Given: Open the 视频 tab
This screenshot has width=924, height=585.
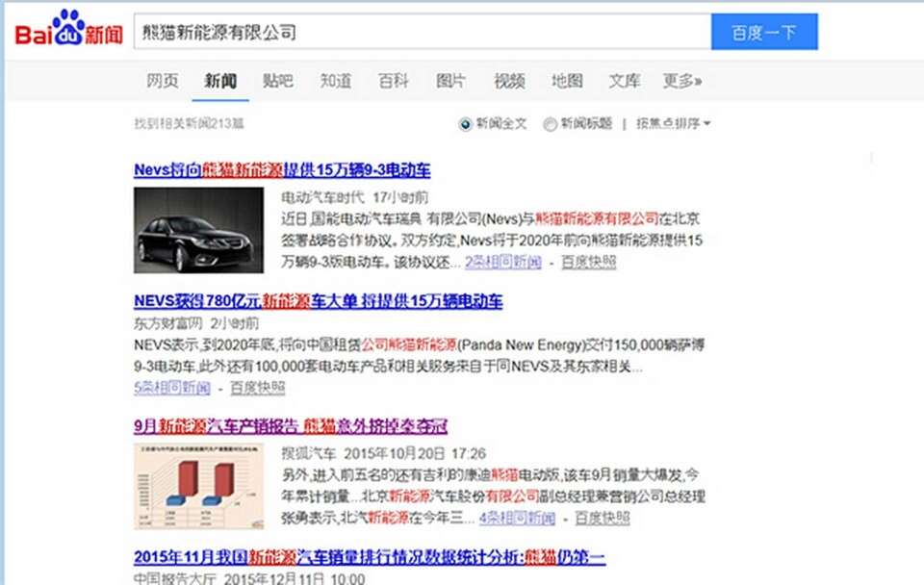Looking at the screenshot, I should pos(509,81).
